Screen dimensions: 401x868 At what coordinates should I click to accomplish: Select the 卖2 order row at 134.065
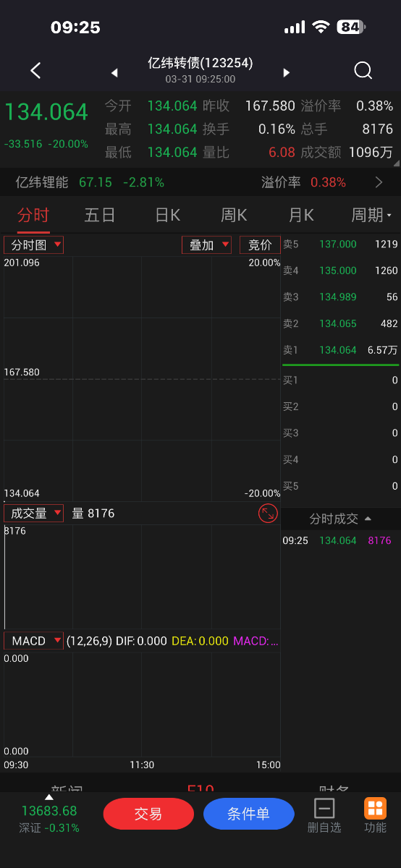(x=340, y=324)
